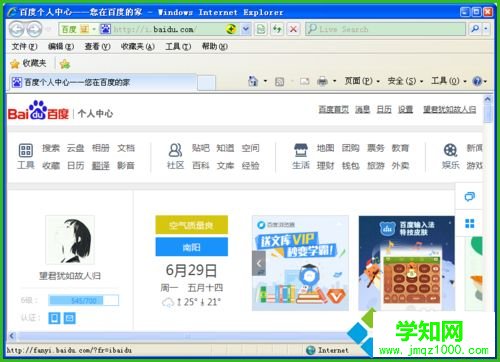Click the Internet zone status indicator

[x=327, y=350]
